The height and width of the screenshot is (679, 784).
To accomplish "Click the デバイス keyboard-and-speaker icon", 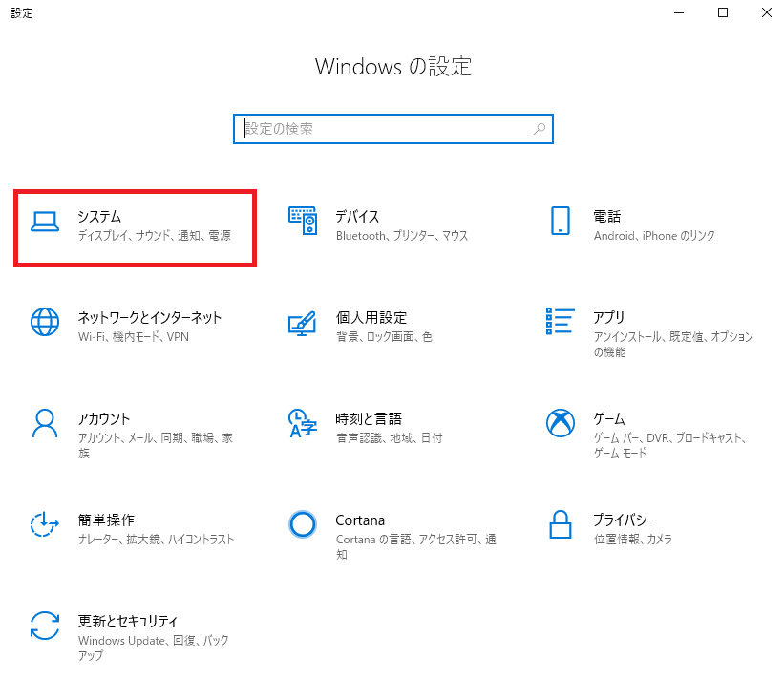I will tap(303, 221).
